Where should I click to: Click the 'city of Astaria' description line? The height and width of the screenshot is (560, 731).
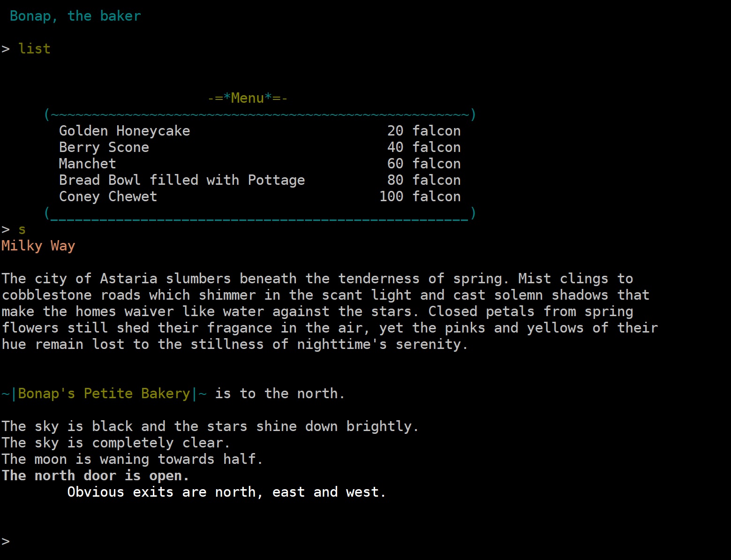tap(317, 279)
